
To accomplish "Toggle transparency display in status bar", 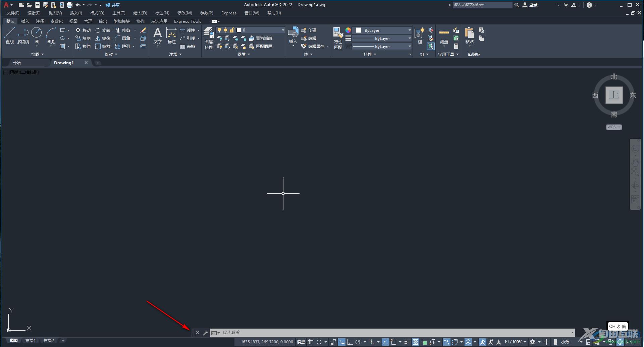I will point(416,342).
